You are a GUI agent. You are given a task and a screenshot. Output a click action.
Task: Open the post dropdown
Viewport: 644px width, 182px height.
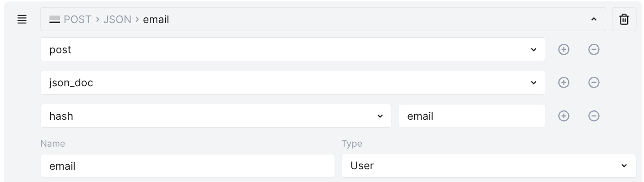[293, 50]
